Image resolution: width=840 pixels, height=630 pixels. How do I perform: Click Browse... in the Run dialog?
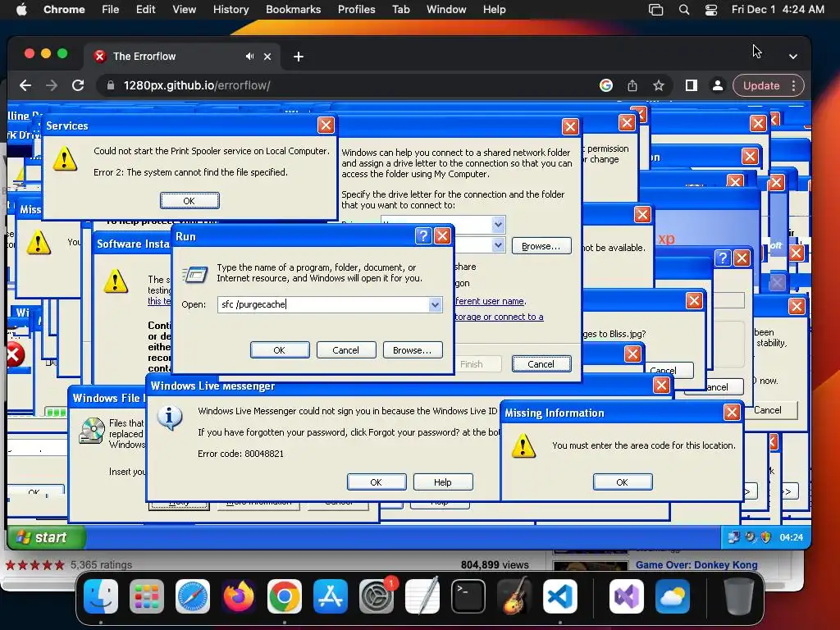413,349
